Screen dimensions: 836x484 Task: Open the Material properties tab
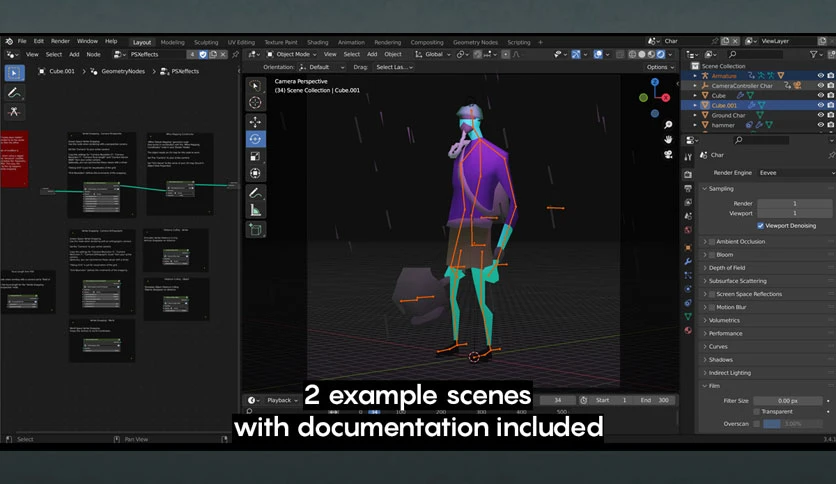(x=688, y=330)
